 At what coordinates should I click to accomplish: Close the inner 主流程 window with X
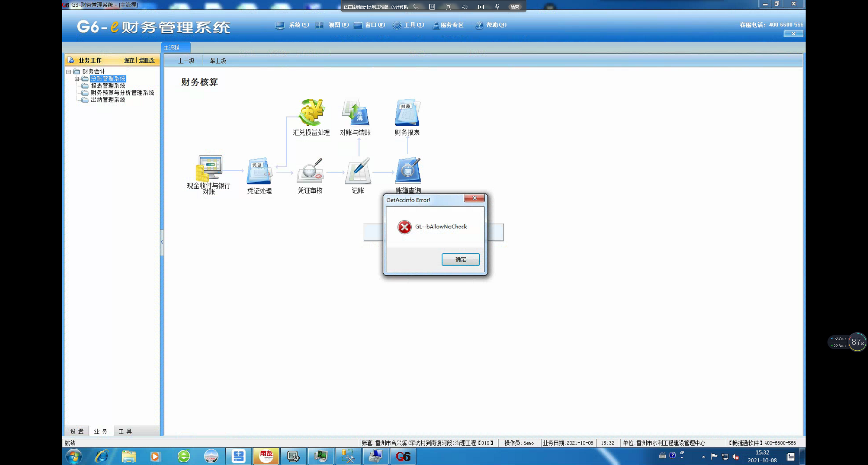pos(793,33)
